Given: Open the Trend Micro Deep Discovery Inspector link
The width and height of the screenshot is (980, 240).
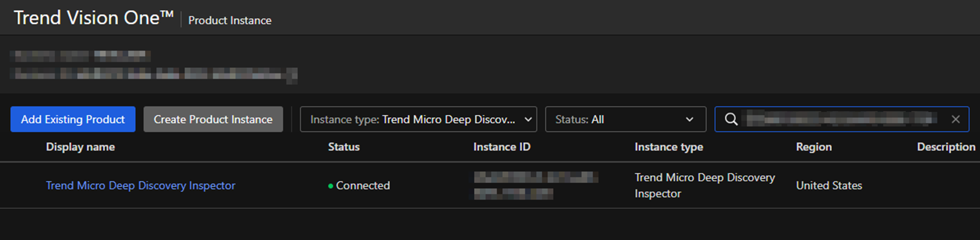Looking at the screenshot, I should 141,186.
